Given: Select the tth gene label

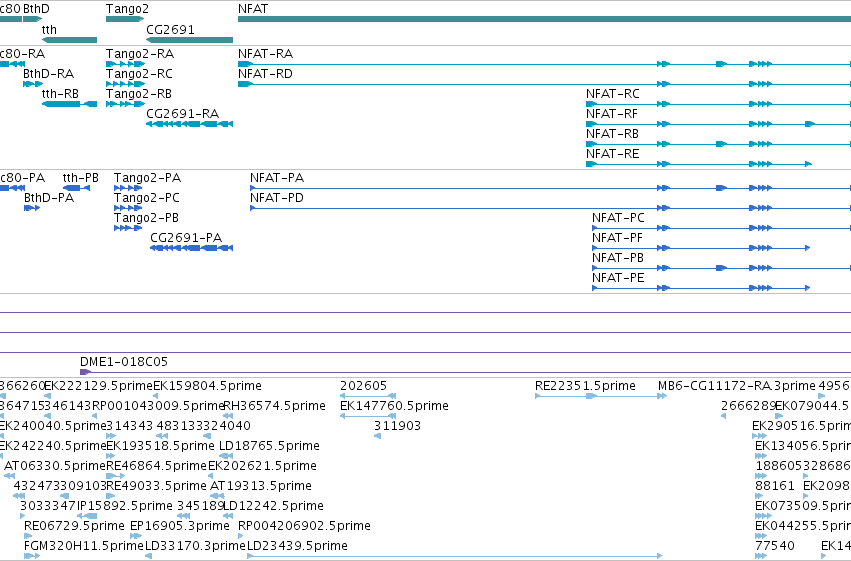Looking at the screenshot, I should [x=49, y=30].
